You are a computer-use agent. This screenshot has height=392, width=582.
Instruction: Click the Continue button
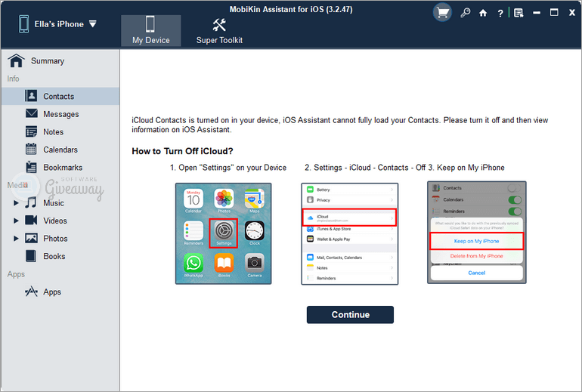(350, 315)
